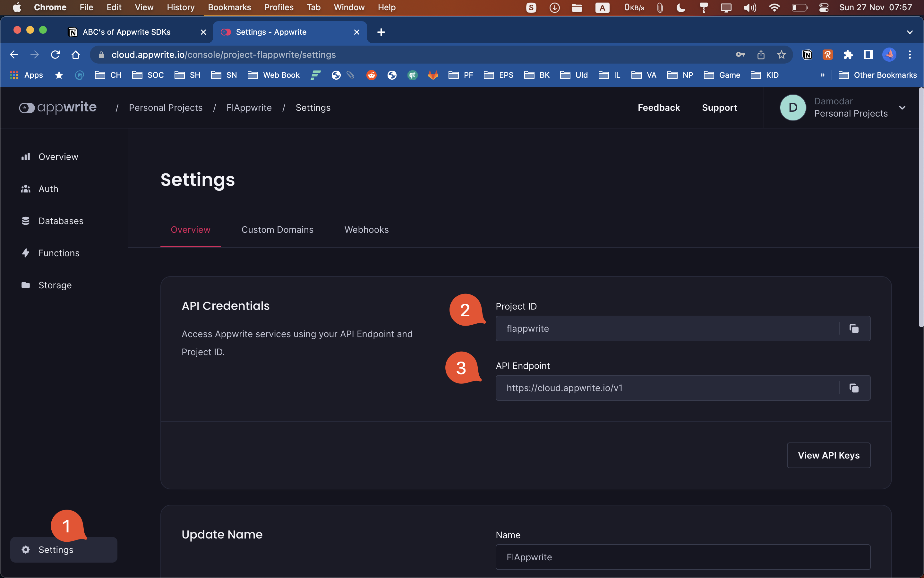Screen dimensions: 924x578
Task: Go to FlAppwrite breadcrumb
Action: [249, 108]
